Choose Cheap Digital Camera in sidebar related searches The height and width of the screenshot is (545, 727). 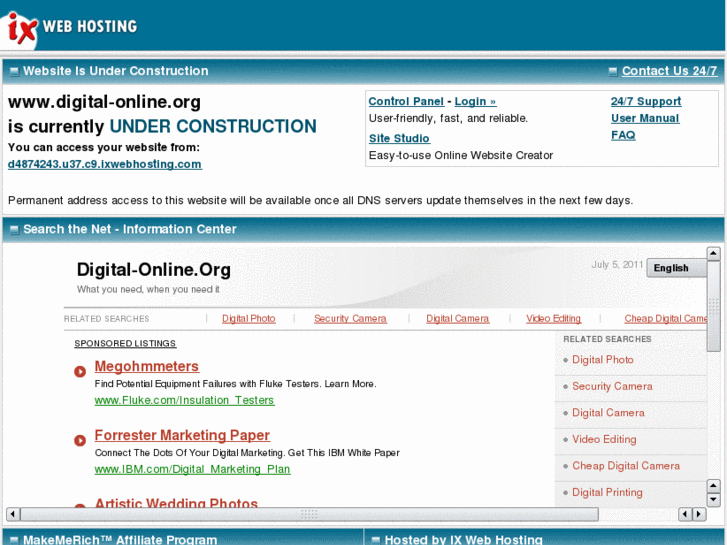click(x=626, y=466)
